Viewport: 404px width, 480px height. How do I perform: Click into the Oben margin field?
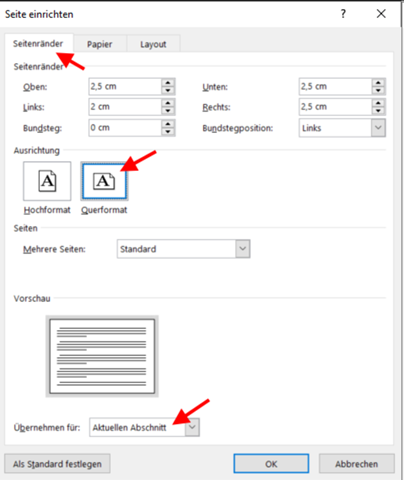tap(125, 87)
